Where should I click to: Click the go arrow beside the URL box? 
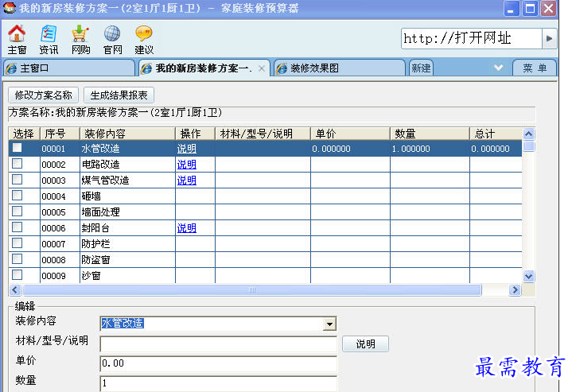(x=549, y=38)
